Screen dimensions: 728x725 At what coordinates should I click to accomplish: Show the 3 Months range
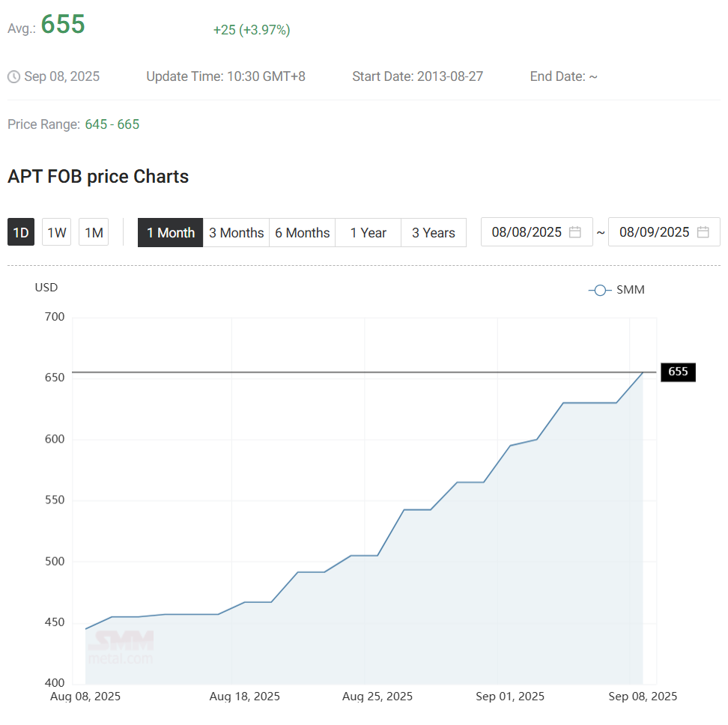236,233
